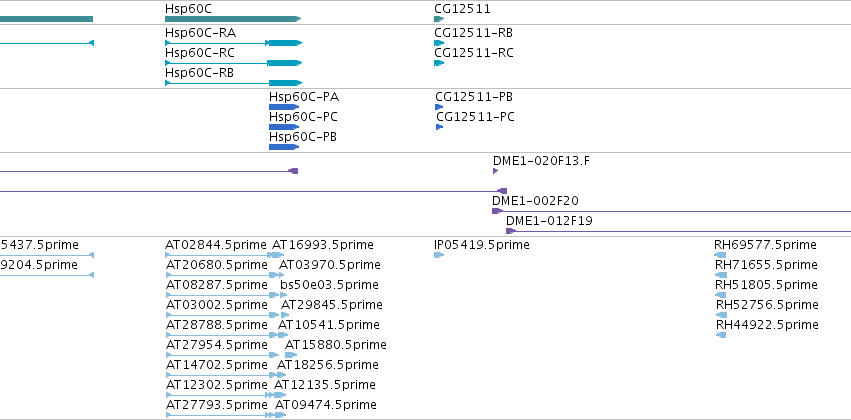
Task: Click the IP05419.5prime EST arrow
Action: 439,255
